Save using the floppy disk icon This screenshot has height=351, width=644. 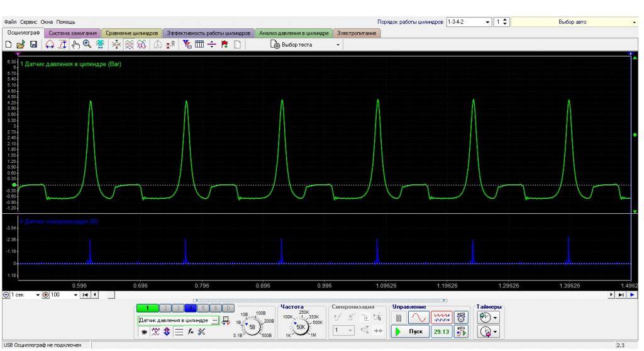tap(33, 45)
